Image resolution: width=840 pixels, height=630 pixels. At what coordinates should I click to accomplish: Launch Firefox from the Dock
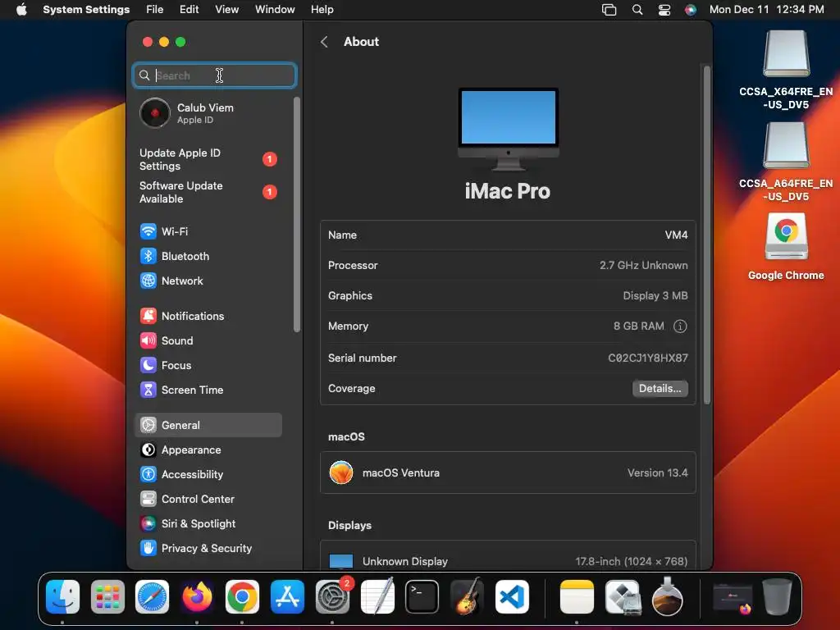click(x=197, y=597)
